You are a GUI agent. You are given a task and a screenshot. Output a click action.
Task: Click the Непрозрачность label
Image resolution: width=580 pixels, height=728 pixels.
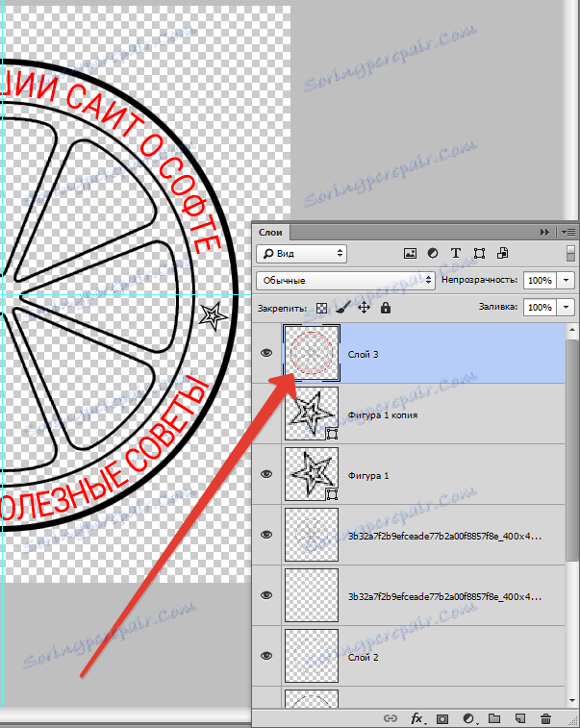[479, 280]
